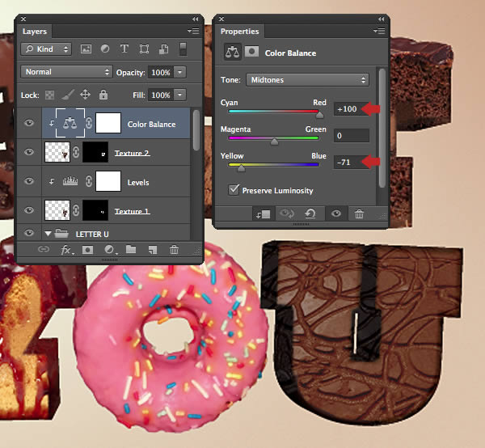Adjust the Magenta-Green slider handle
This screenshot has width=485, height=448.
tap(274, 142)
